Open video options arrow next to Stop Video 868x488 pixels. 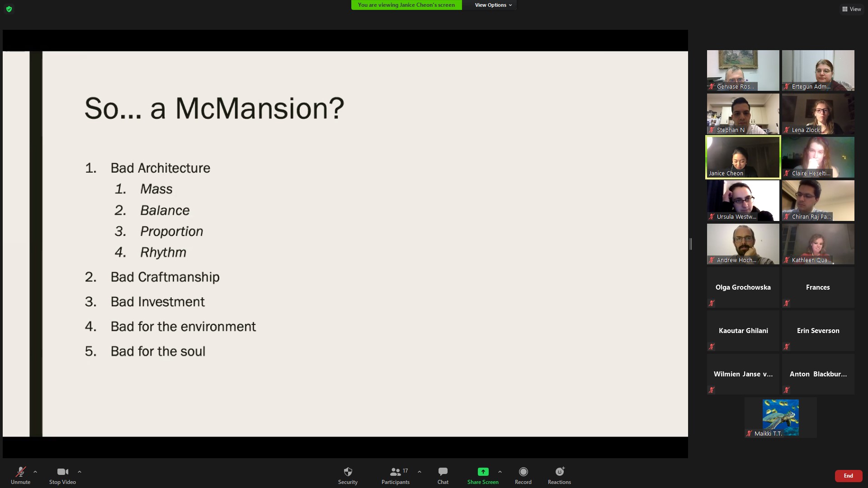pos(80,472)
